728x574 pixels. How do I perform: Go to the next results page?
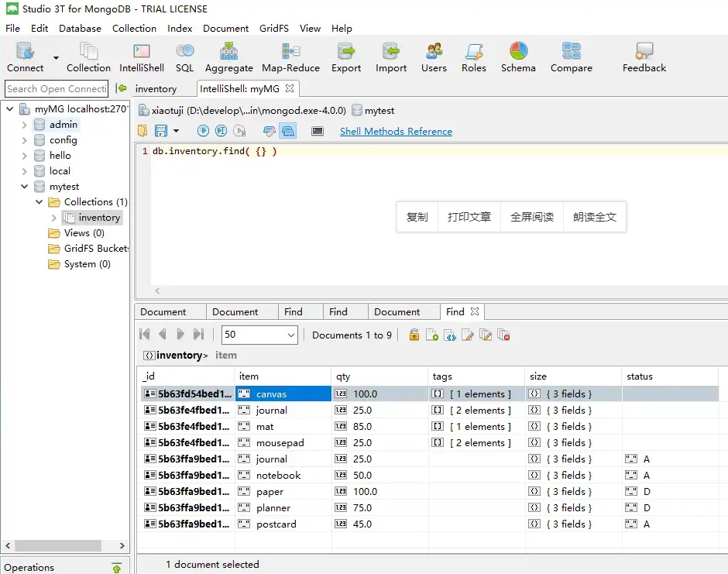tap(180, 334)
